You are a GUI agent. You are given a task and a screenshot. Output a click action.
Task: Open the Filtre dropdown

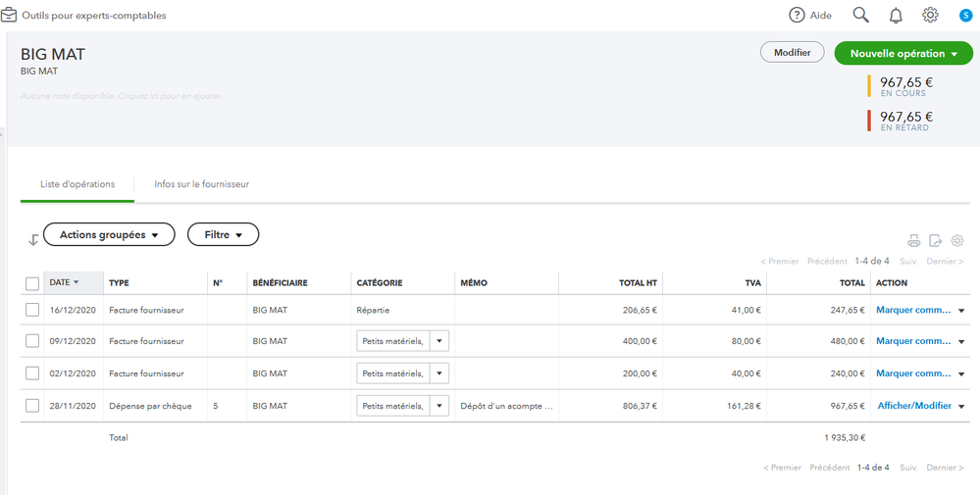point(223,235)
